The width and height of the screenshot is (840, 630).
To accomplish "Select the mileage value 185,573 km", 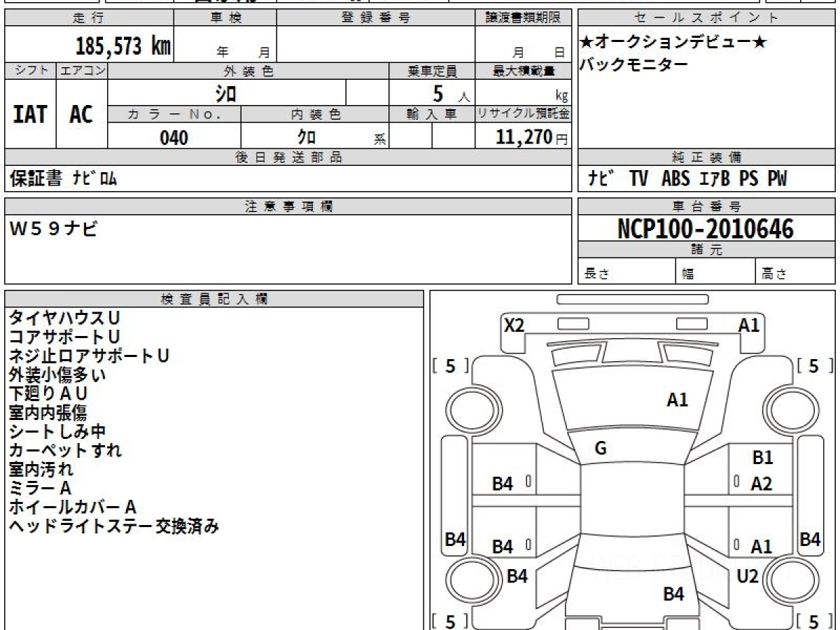I will point(123,46).
